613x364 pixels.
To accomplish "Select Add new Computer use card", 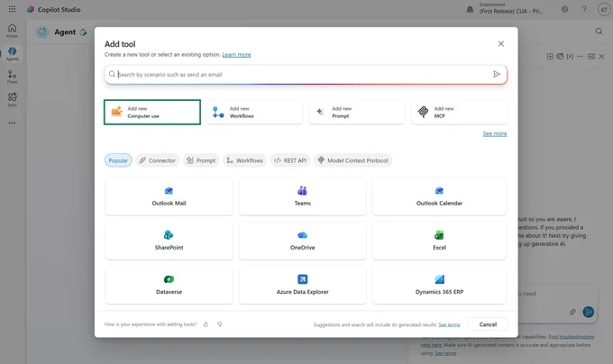I will click(152, 112).
